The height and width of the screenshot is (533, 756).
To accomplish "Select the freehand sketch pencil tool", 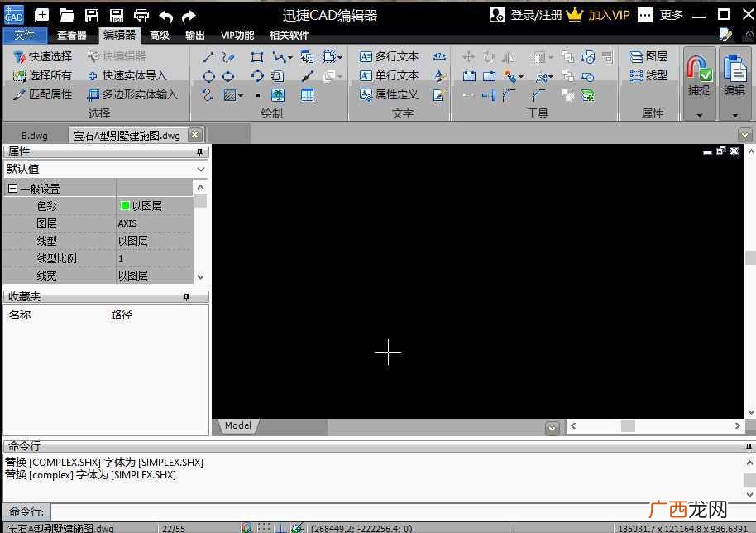I will [x=228, y=57].
